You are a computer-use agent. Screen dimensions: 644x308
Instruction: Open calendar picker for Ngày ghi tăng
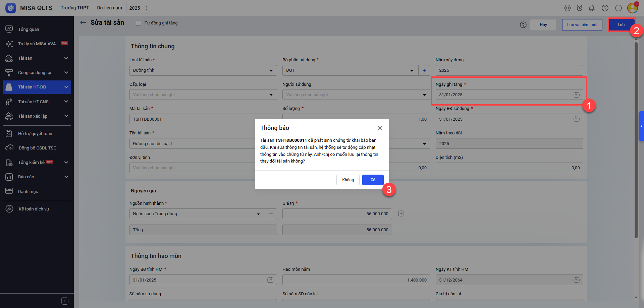click(576, 95)
